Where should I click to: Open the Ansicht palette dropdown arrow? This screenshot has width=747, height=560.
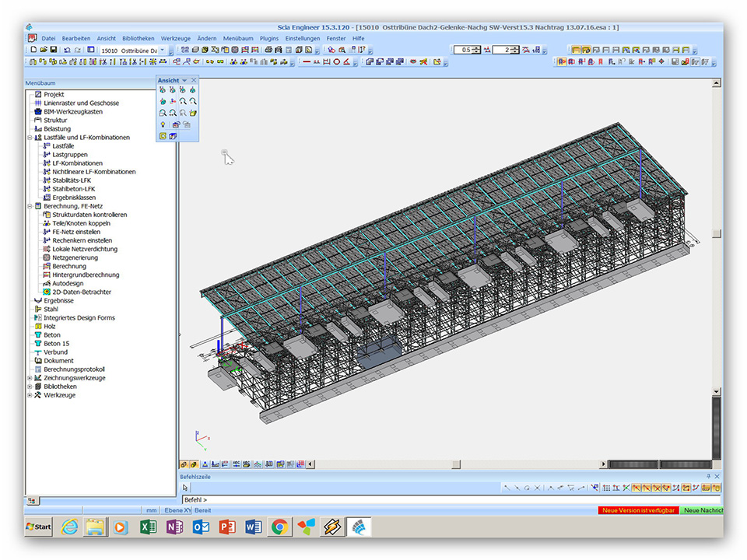[184, 80]
